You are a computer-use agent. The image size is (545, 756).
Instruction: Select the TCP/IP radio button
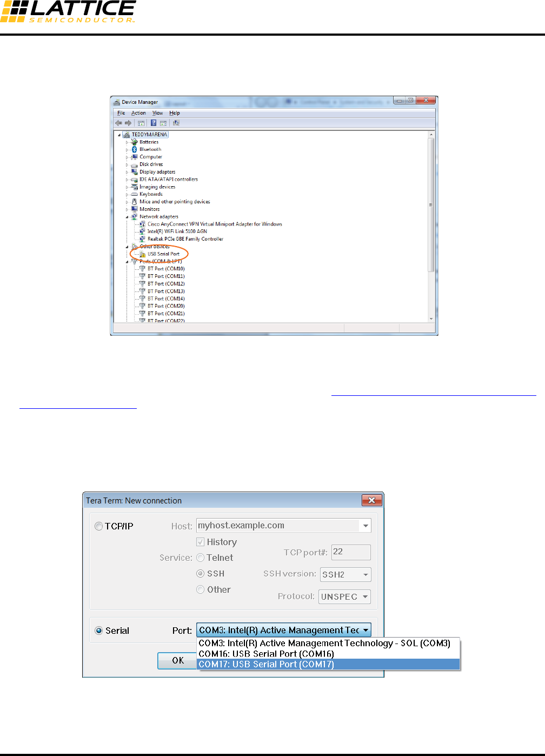[99, 526]
